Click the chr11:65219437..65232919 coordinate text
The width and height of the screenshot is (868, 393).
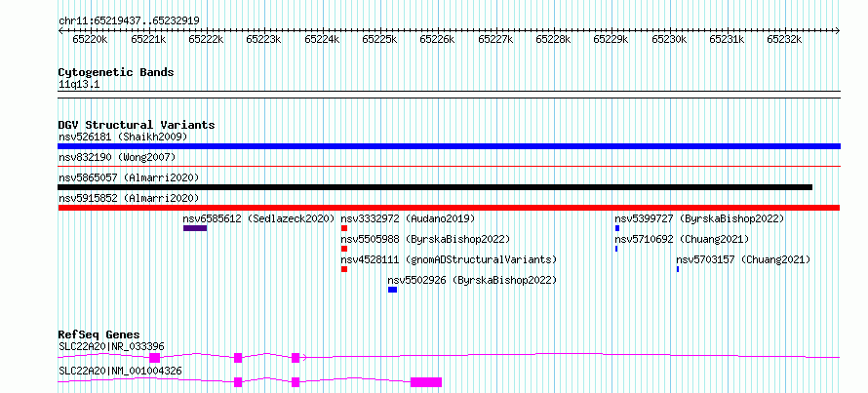tap(129, 20)
